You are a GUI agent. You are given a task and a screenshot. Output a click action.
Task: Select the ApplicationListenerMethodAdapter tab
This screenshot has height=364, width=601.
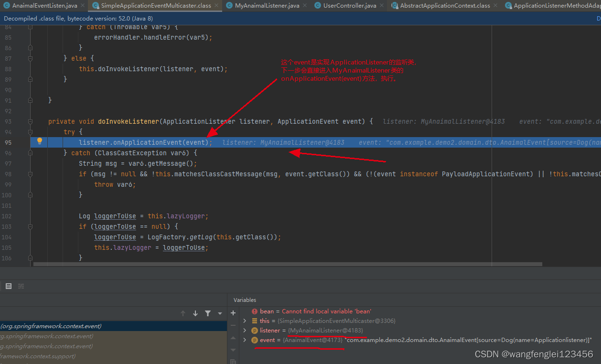(x=551, y=6)
